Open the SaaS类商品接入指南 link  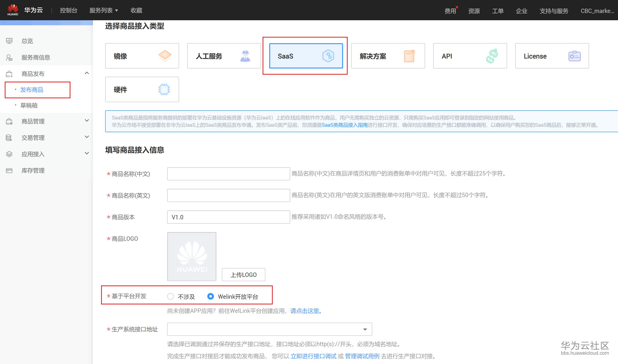tap(344, 125)
